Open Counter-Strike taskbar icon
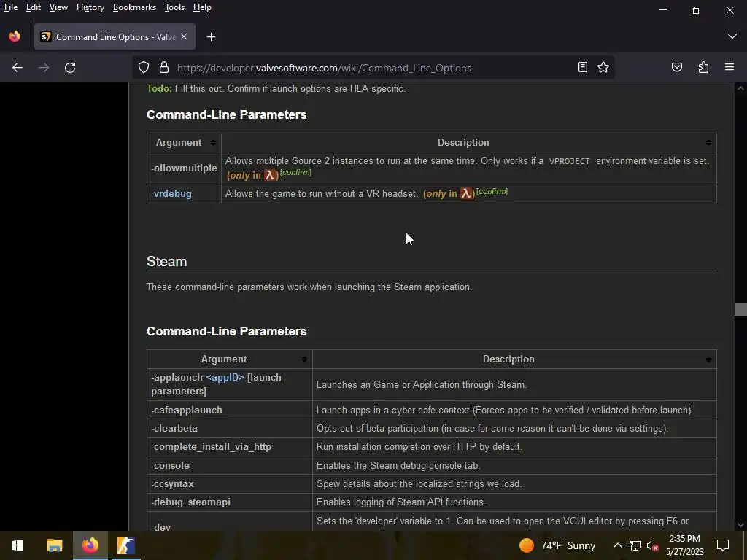 pyautogui.click(x=125, y=545)
